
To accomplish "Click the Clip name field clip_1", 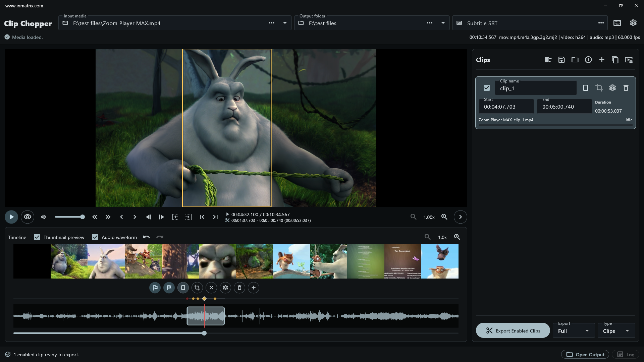I will tap(536, 88).
